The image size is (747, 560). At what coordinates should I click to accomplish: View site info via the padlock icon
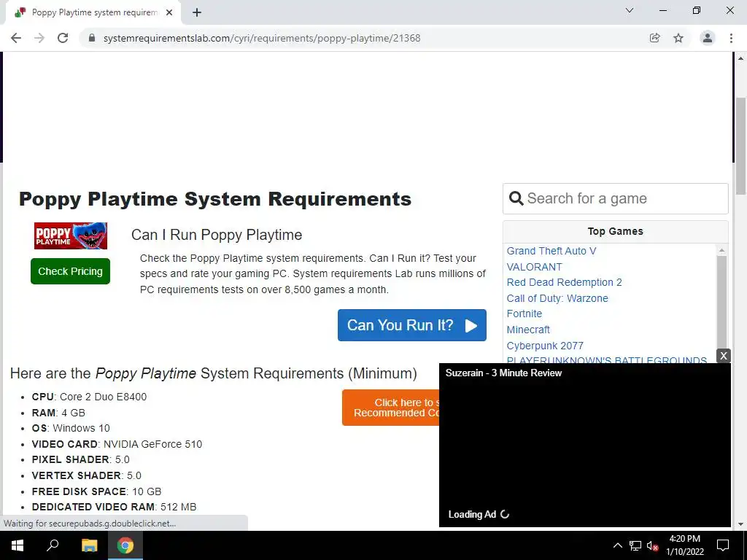tap(93, 38)
